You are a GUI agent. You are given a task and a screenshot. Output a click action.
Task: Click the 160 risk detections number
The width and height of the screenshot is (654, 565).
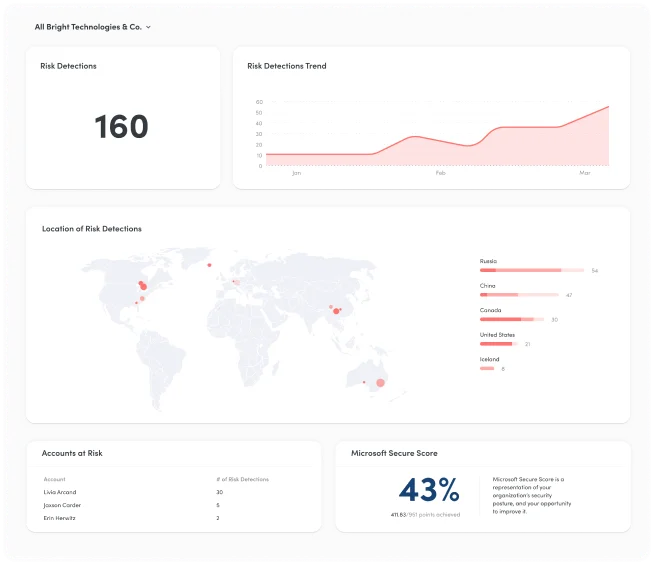121,126
